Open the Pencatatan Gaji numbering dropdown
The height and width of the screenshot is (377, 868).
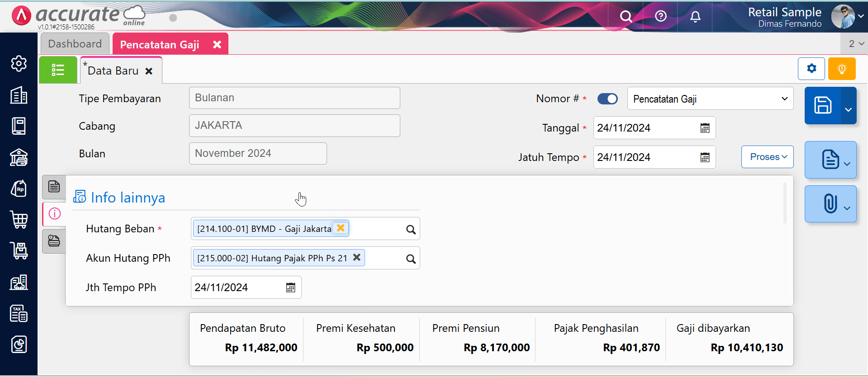click(x=710, y=99)
